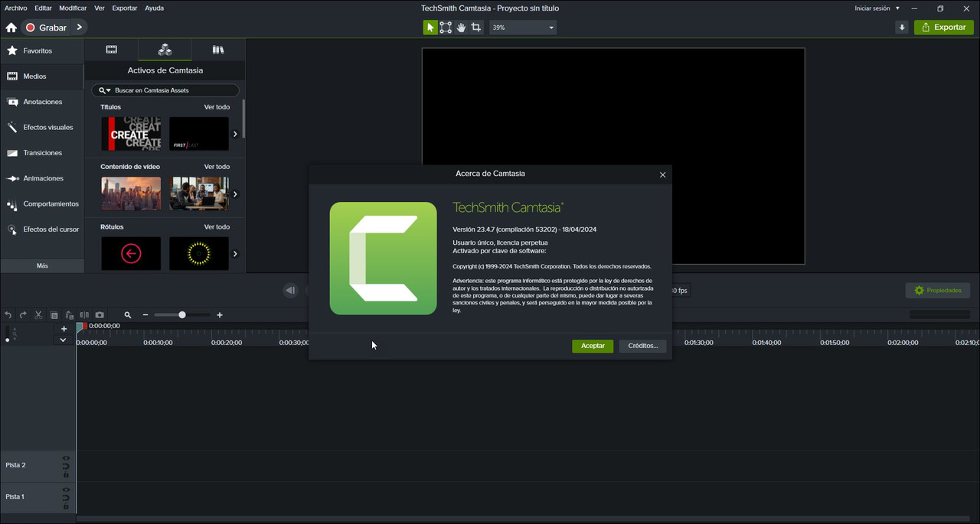The width and height of the screenshot is (980, 524).
Task: Select the arrow Edit mode tool
Action: 430,28
